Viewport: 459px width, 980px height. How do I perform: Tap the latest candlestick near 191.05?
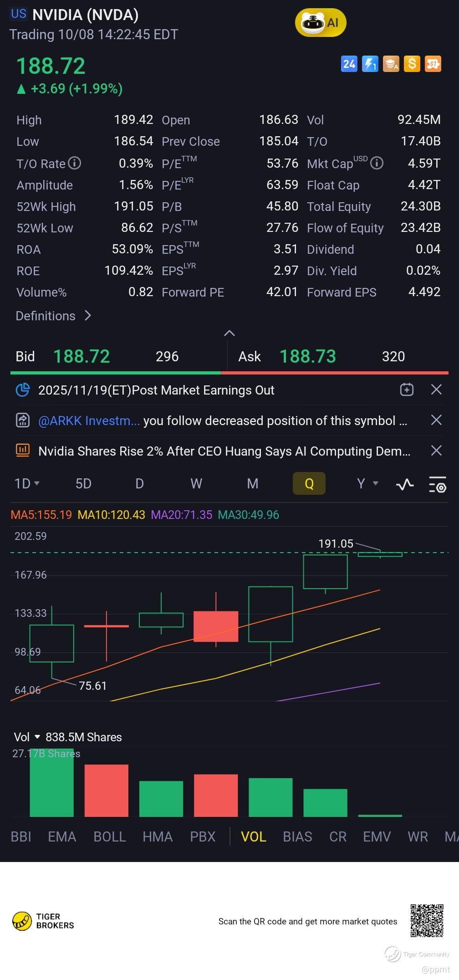[x=380, y=554]
